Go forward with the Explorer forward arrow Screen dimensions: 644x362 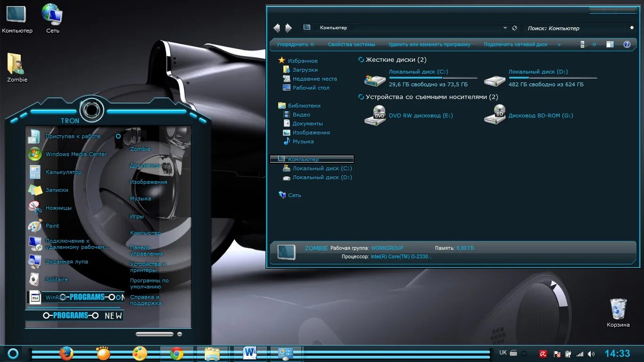click(x=289, y=28)
